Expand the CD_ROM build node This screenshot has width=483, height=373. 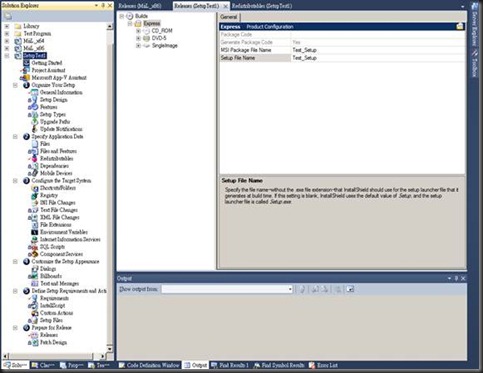138,31
